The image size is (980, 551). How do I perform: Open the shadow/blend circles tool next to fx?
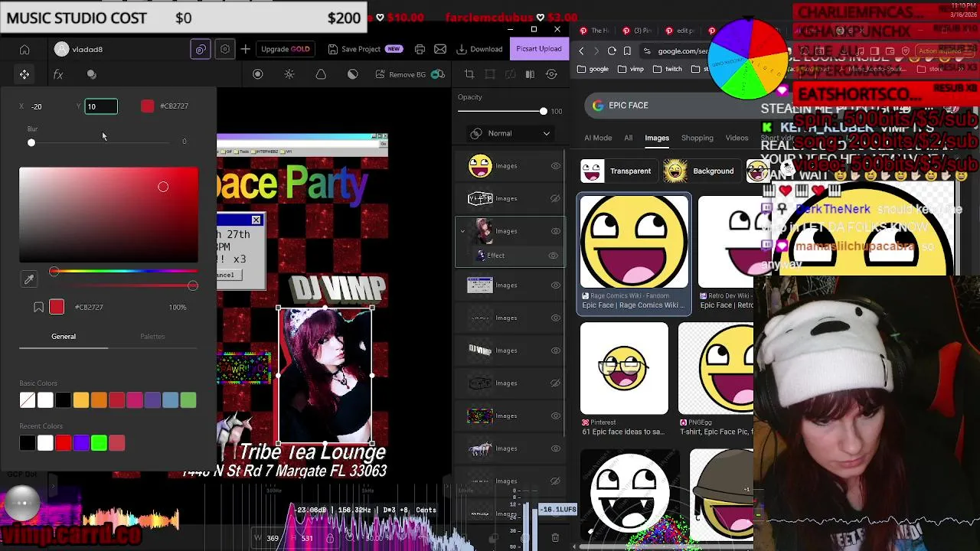92,74
